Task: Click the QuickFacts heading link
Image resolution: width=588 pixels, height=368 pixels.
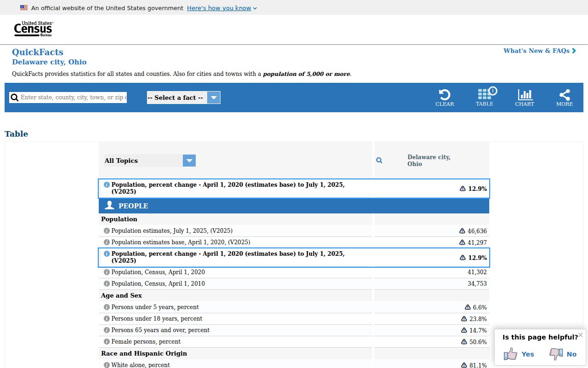Action: [38, 52]
